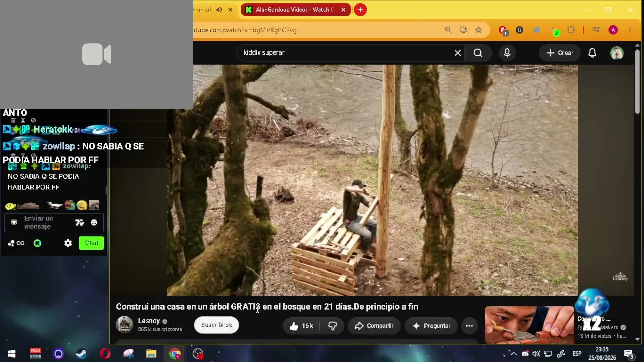Open the zoom magnifier in address bar

tap(448, 30)
